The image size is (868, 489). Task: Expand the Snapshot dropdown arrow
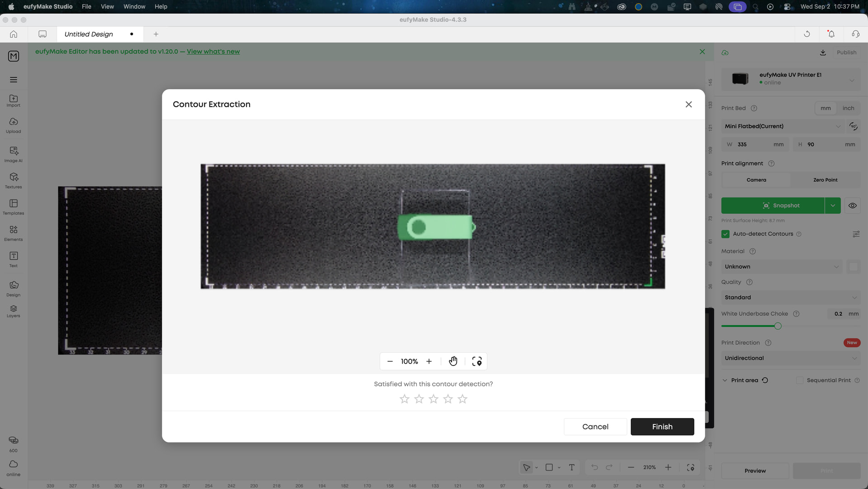(x=833, y=205)
